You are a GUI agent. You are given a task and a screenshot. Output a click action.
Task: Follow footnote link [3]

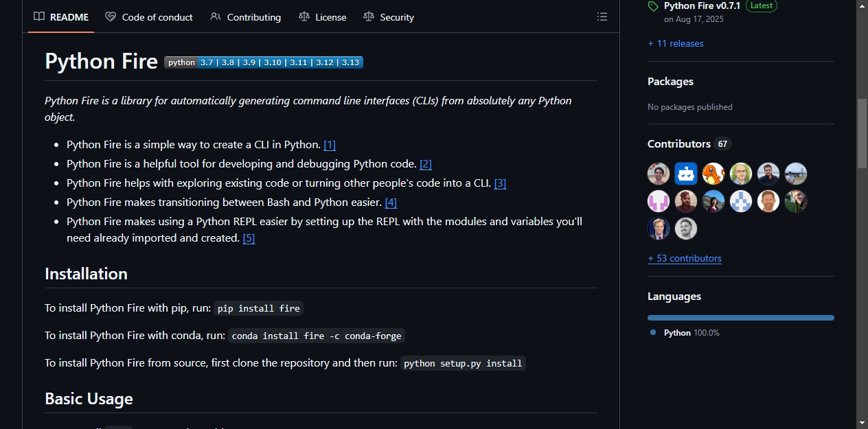point(500,183)
